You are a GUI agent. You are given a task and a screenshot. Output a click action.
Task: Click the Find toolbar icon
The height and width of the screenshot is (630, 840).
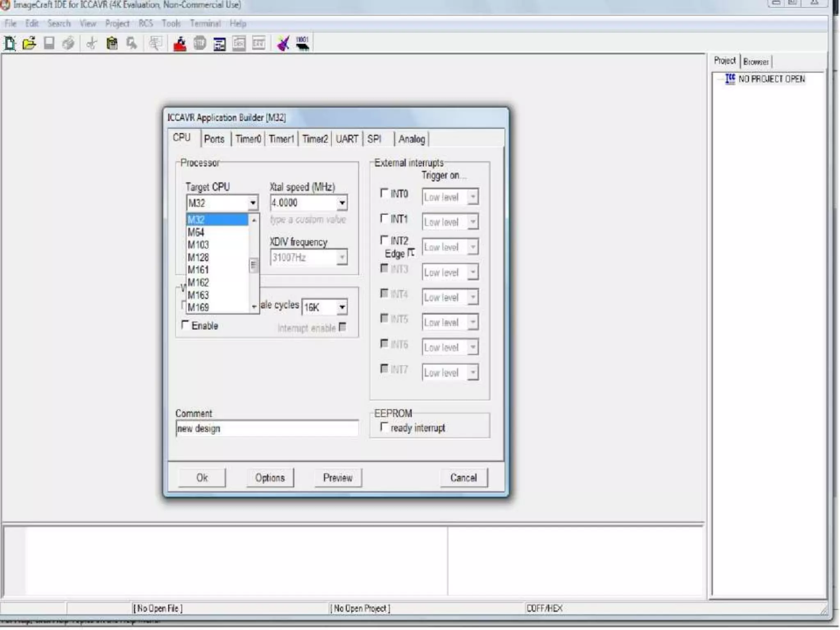coord(132,43)
